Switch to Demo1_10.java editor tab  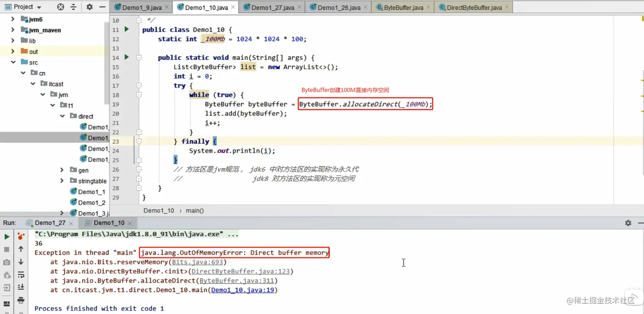(x=205, y=7)
